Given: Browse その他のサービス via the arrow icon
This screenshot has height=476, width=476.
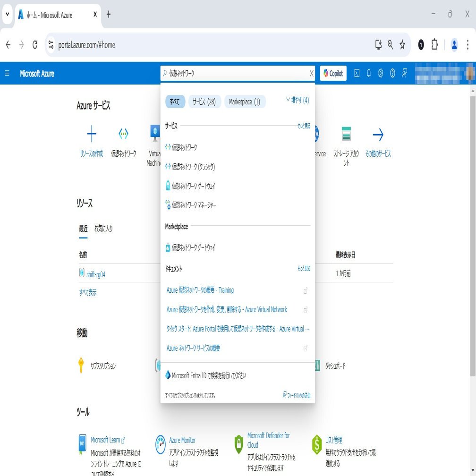Looking at the screenshot, I should 378,137.
